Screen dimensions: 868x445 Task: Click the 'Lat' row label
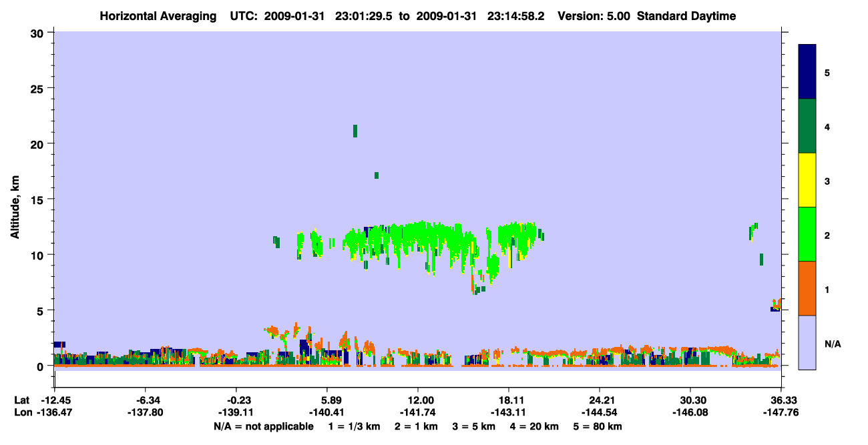coord(22,400)
